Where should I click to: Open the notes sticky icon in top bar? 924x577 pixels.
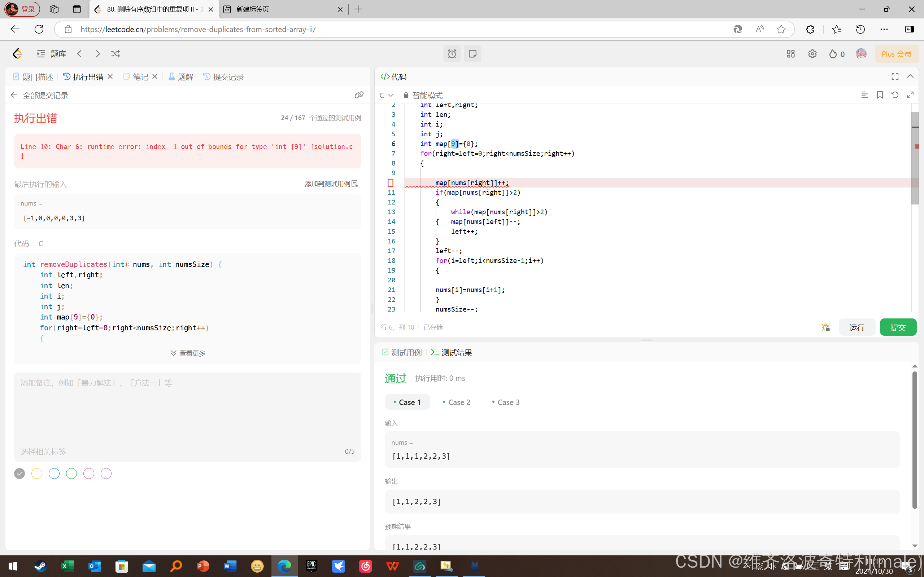click(472, 54)
